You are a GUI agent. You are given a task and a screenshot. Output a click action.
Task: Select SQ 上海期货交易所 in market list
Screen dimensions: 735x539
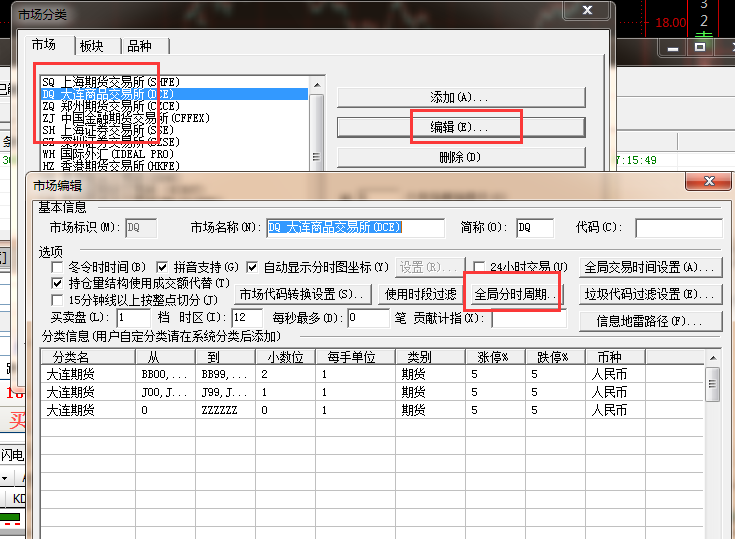(x=174, y=82)
